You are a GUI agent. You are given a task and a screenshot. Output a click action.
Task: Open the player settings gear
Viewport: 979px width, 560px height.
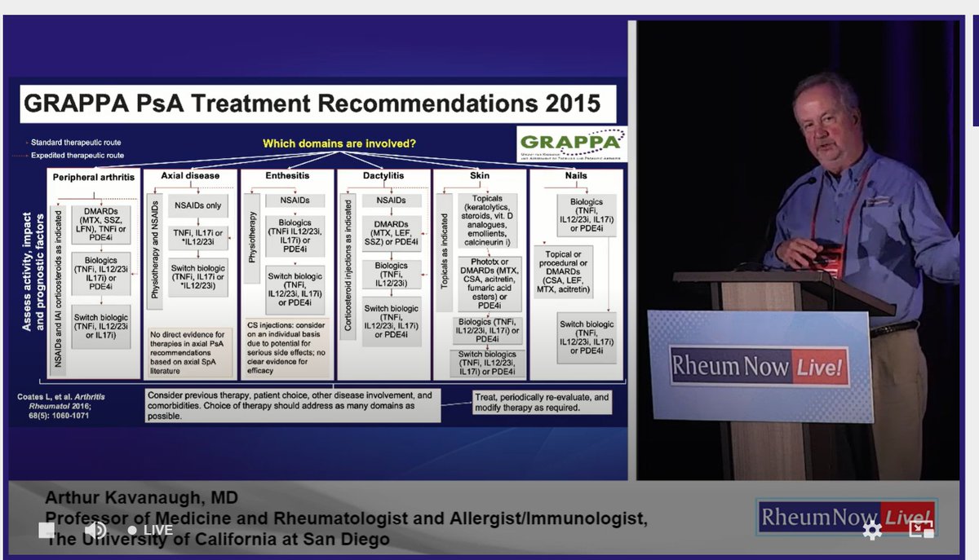click(x=872, y=531)
